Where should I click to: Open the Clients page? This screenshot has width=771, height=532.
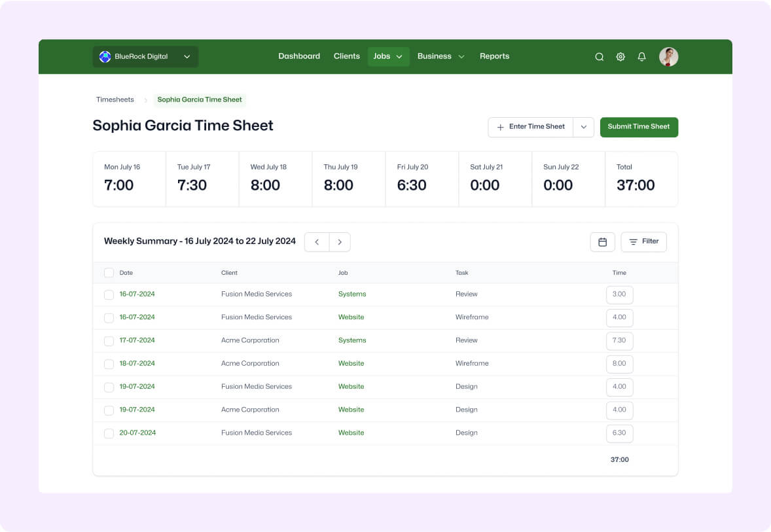coord(347,56)
